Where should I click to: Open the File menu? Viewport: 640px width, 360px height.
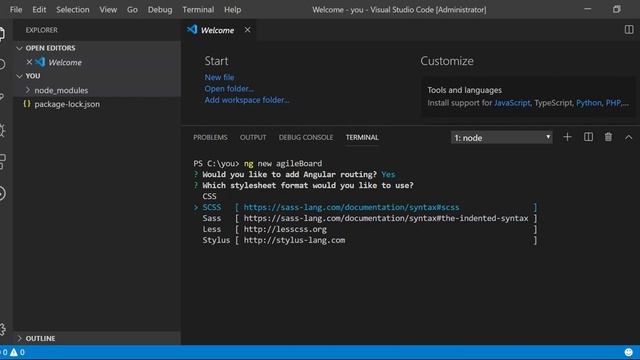point(16,9)
